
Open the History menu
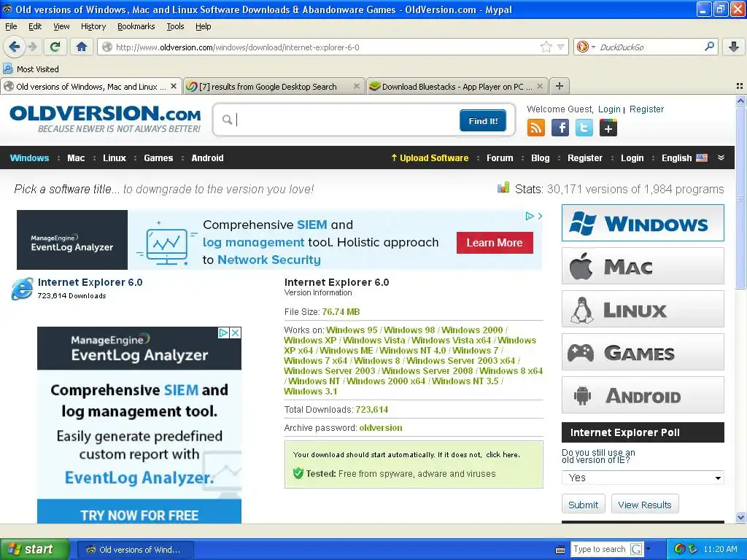click(93, 26)
